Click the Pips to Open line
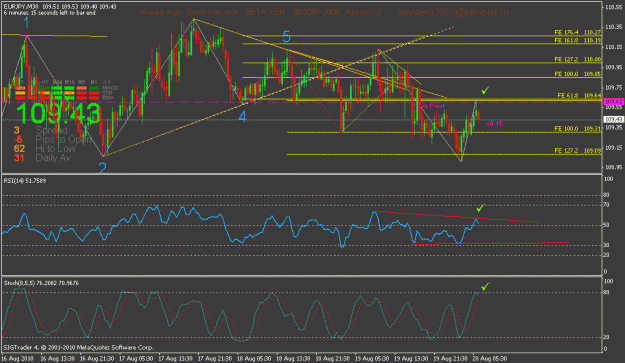The height and width of the screenshot is (363, 625). pos(52,139)
